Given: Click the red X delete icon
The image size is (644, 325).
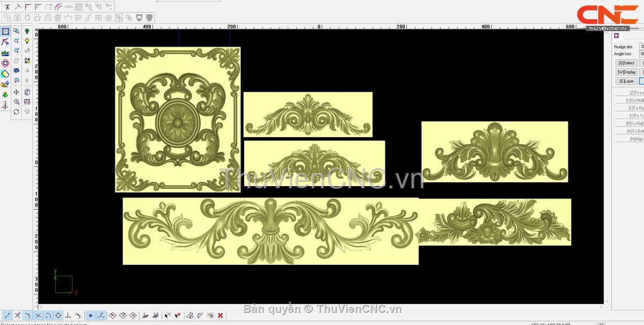Looking at the screenshot, I should 220,315.
